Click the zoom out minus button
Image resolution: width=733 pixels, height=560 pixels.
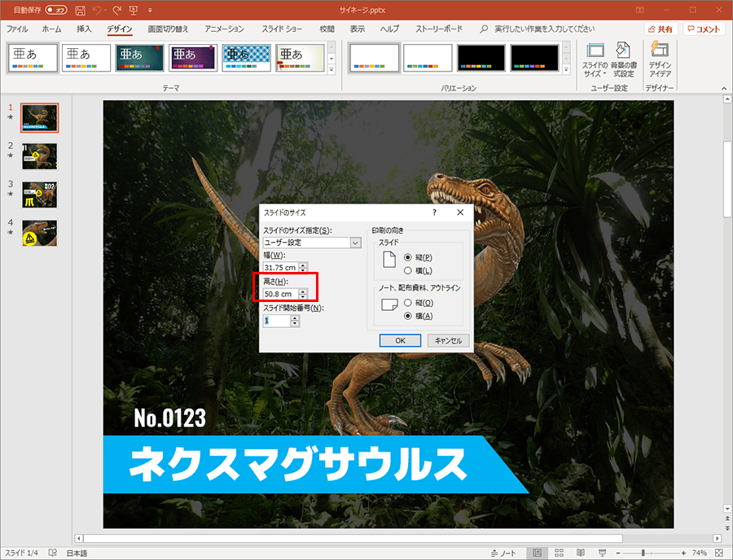click(618, 553)
